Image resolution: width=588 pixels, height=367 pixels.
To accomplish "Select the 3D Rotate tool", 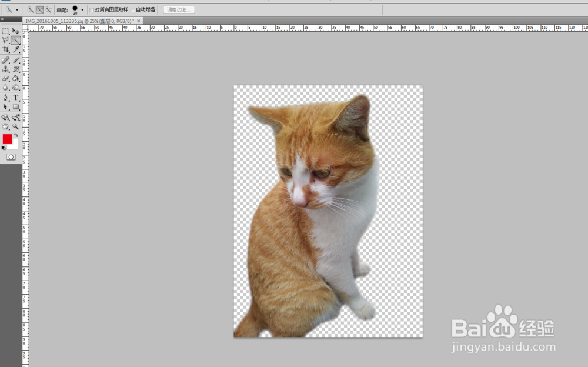I will click(x=6, y=118).
